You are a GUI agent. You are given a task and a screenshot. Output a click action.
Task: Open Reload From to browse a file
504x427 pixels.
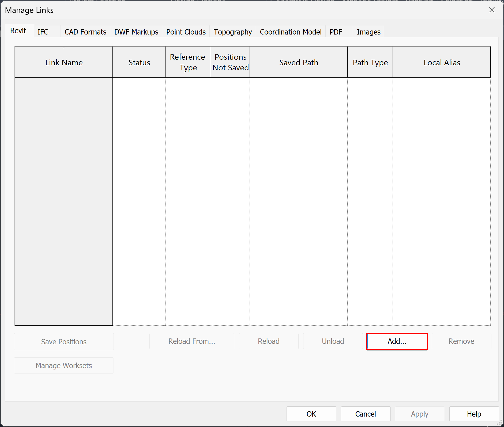(191, 341)
